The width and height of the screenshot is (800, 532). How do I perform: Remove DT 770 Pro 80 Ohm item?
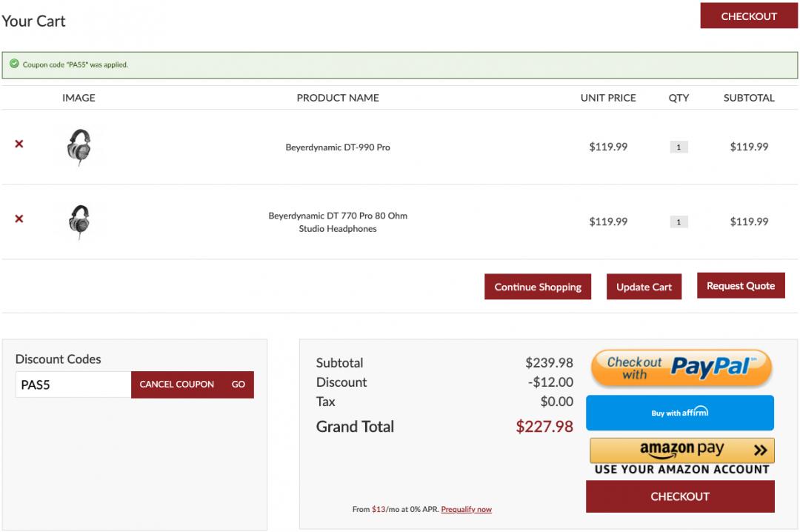point(19,219)
